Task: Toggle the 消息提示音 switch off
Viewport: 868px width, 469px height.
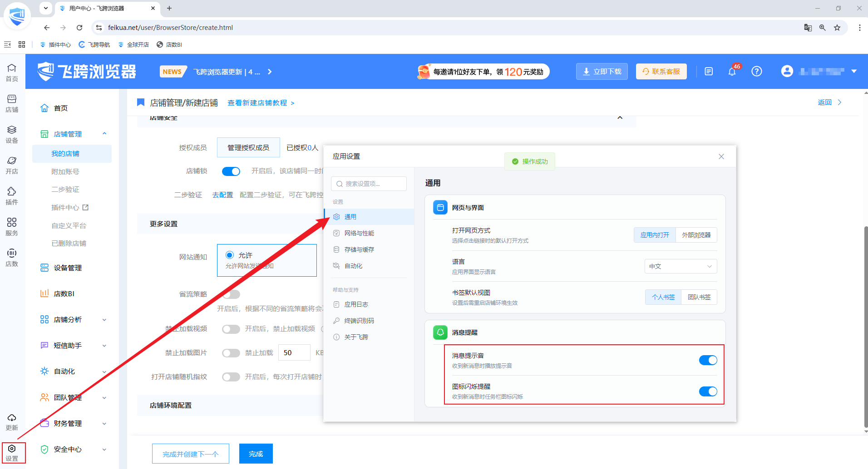Action: coord(708,360)
